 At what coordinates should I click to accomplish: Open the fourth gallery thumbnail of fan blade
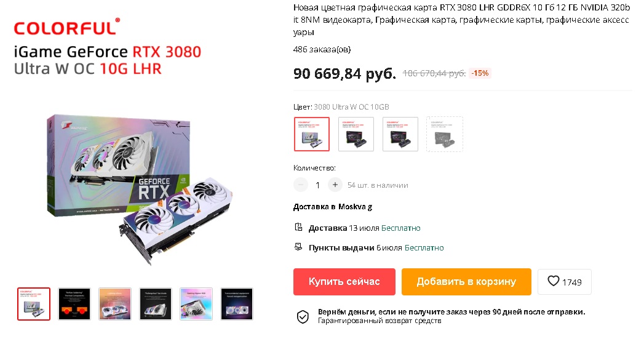156,304
